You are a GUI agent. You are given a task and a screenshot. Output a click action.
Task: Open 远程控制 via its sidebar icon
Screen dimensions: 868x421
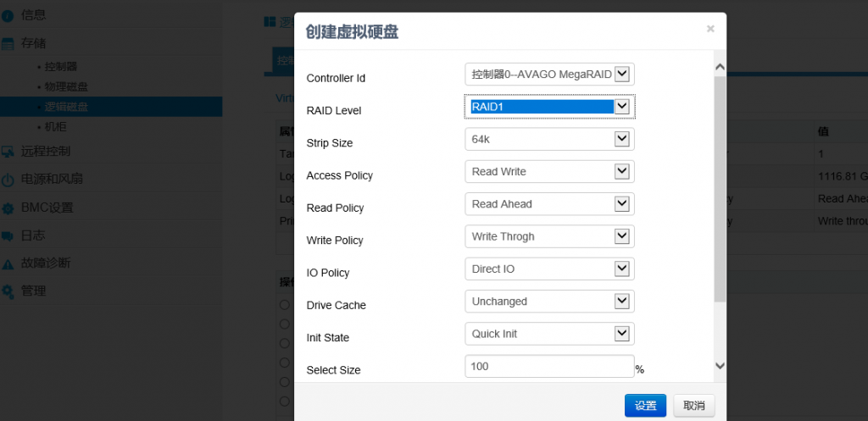[8, 152]
